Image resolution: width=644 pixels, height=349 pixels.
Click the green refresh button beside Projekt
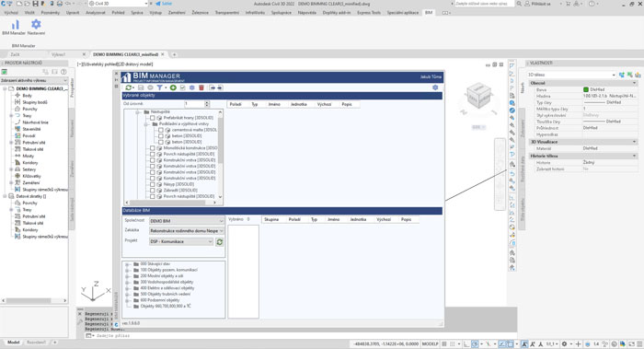220,242
